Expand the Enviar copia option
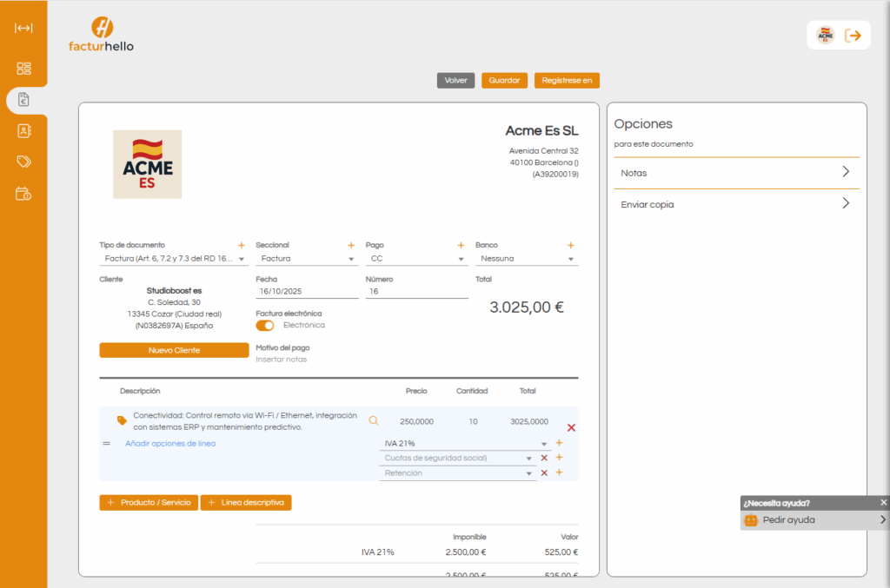 [736, 204]
